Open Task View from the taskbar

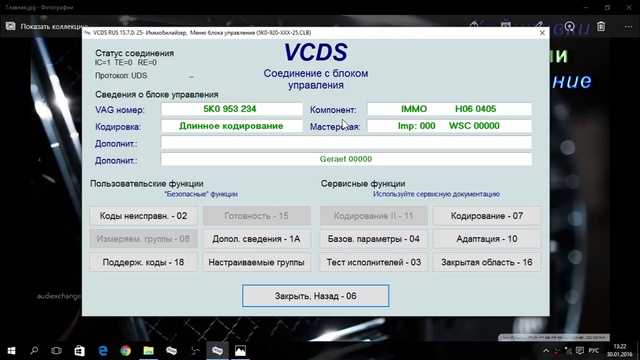point(56,351)
